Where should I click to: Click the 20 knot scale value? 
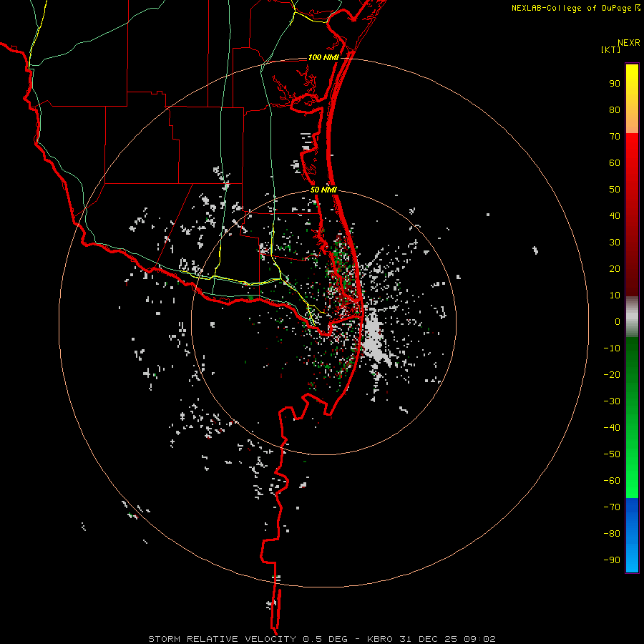pos(615,268)
